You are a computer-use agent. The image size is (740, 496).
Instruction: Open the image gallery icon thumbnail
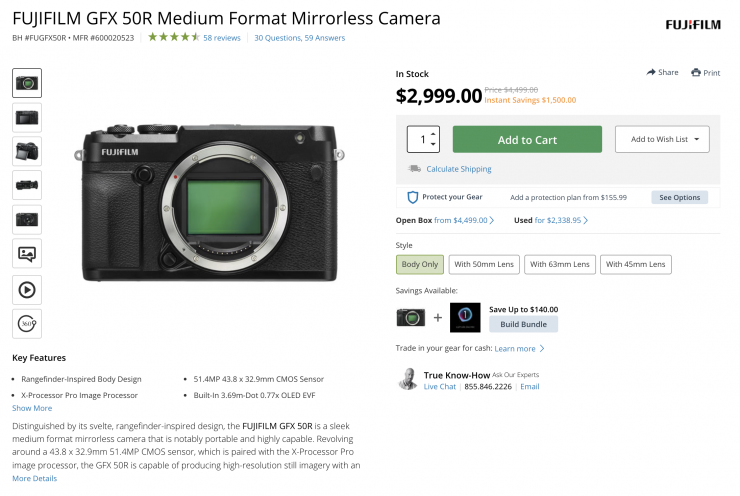(27, 254)
